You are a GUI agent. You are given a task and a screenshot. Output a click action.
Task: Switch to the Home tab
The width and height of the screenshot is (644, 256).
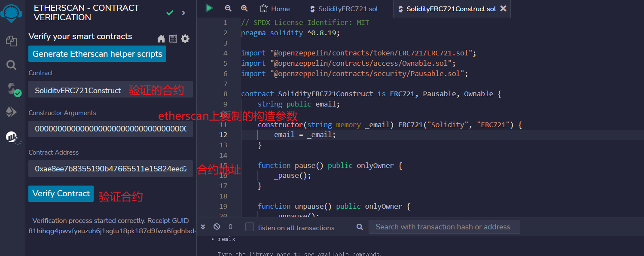(x=275, y=9)
